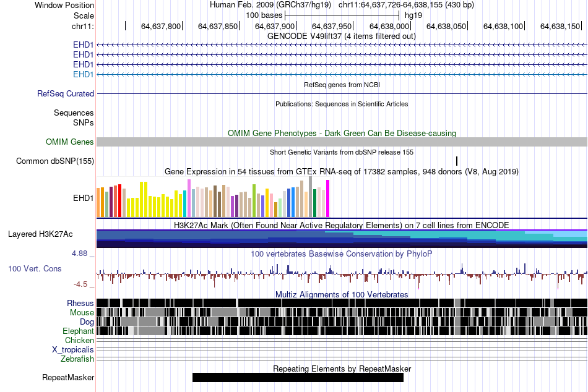Click the SNPs track label
588x392 pixels.
pyautogui.click(x=84, y=122)
